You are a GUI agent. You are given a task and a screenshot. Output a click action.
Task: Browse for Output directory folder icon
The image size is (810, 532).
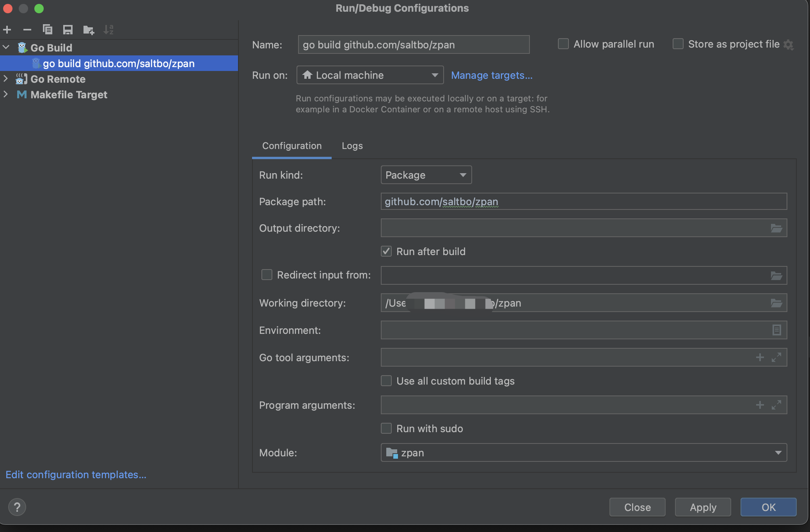tap(776, 228)
